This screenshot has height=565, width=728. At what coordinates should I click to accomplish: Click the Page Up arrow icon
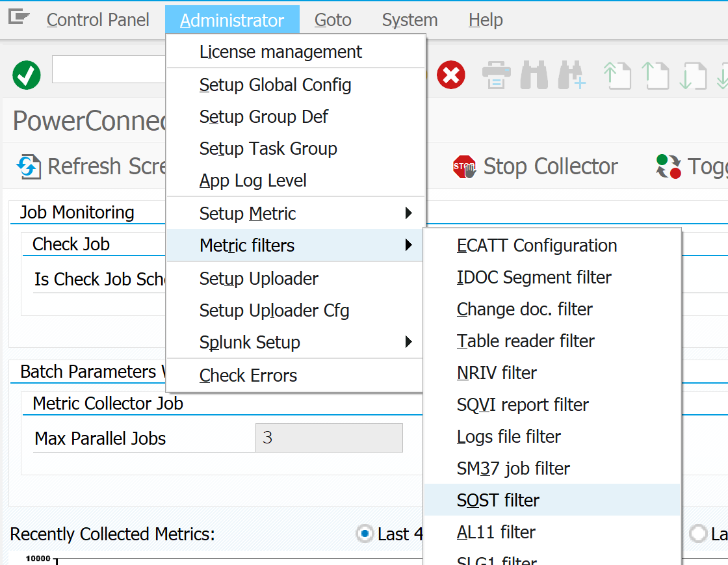655,75
